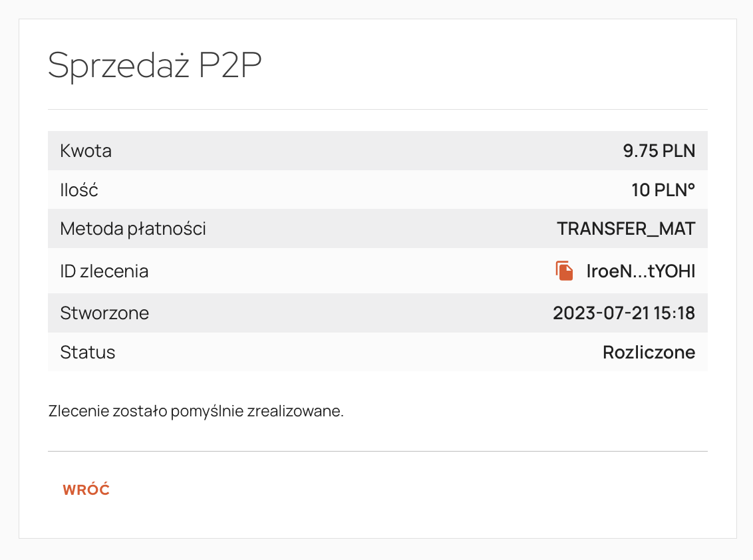Click the ID zlecenia label
Image resolution: width=753 pixels, height=560 pixels.
click(x=104, y=271)
